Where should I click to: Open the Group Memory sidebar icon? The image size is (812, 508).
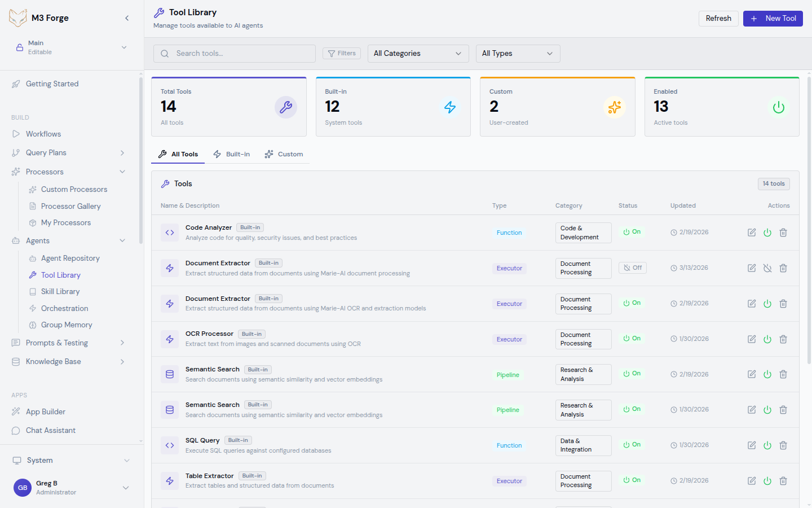point(34,325)
